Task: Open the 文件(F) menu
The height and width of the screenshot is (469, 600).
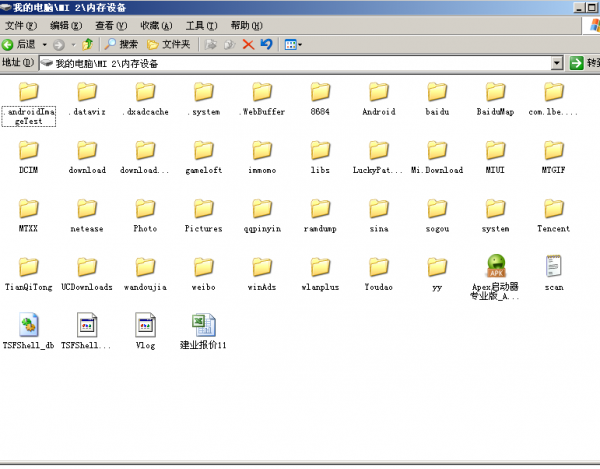Action: 21,25
